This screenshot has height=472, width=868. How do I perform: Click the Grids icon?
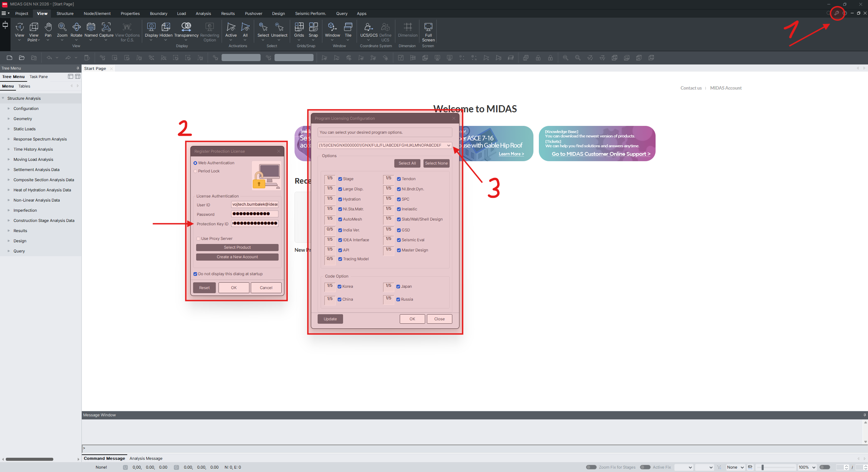299,27
